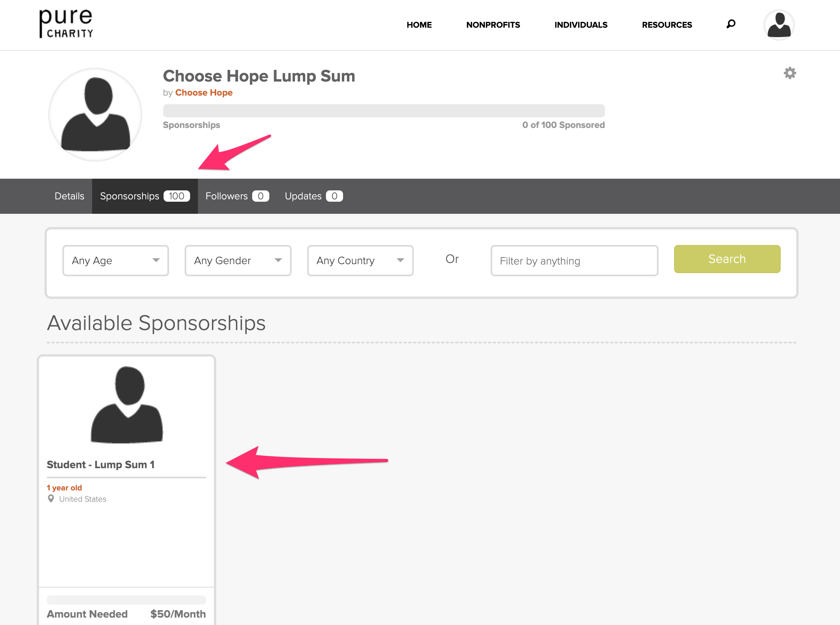840x625 pixels.
Task: Click the search magnifier icon in the header
Action: (731, 24)
